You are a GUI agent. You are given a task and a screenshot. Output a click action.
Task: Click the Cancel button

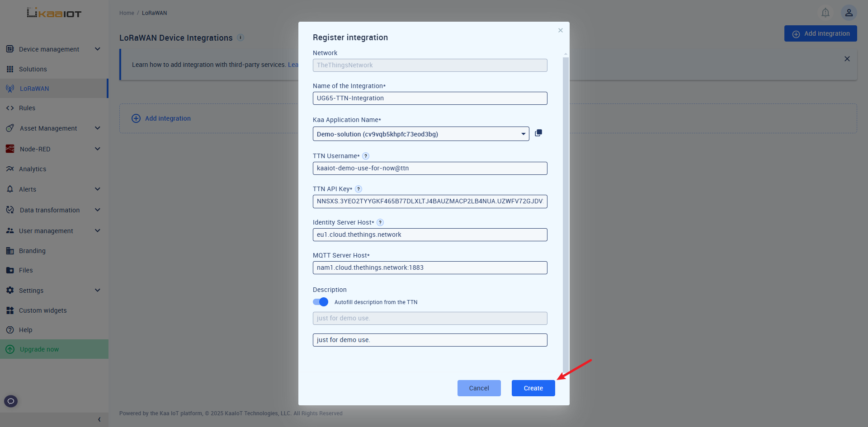[479, 388]
